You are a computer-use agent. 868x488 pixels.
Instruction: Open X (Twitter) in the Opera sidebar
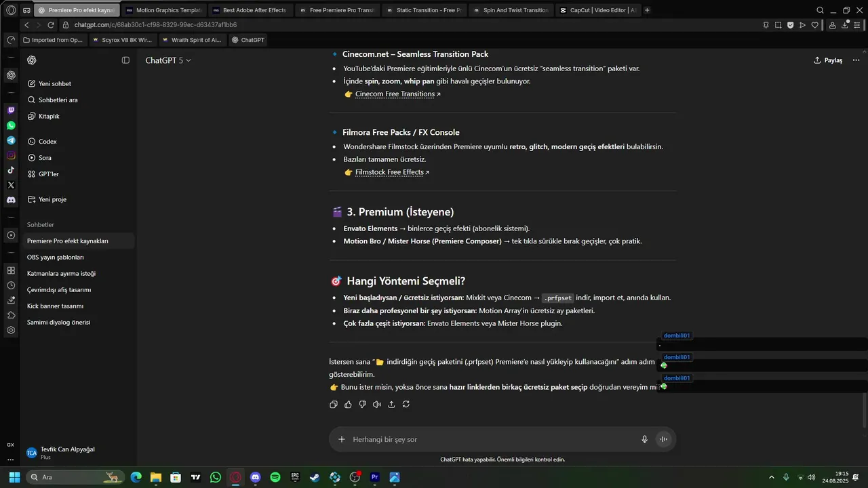click(x=11, y=185)
